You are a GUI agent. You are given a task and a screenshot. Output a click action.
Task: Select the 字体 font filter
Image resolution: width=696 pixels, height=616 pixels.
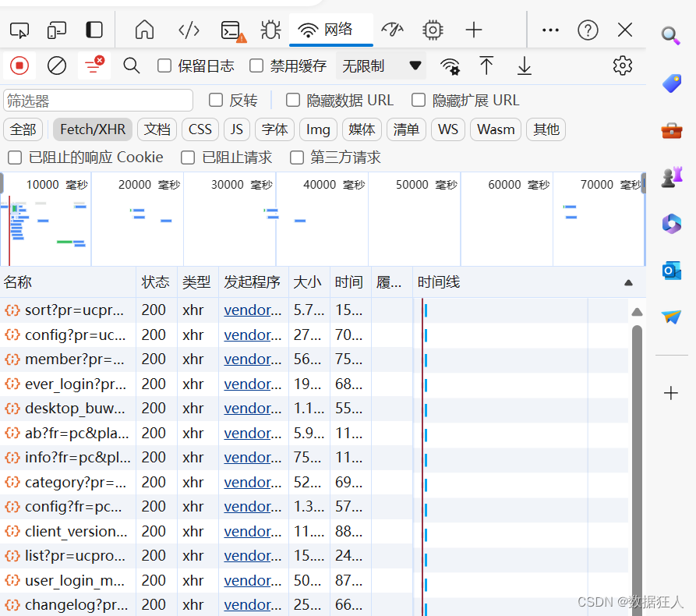[x=274, y=129]
